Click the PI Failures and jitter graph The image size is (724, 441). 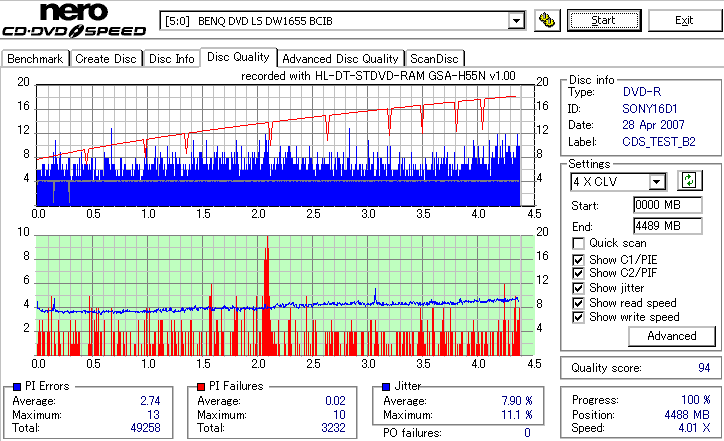coord(285,296)
